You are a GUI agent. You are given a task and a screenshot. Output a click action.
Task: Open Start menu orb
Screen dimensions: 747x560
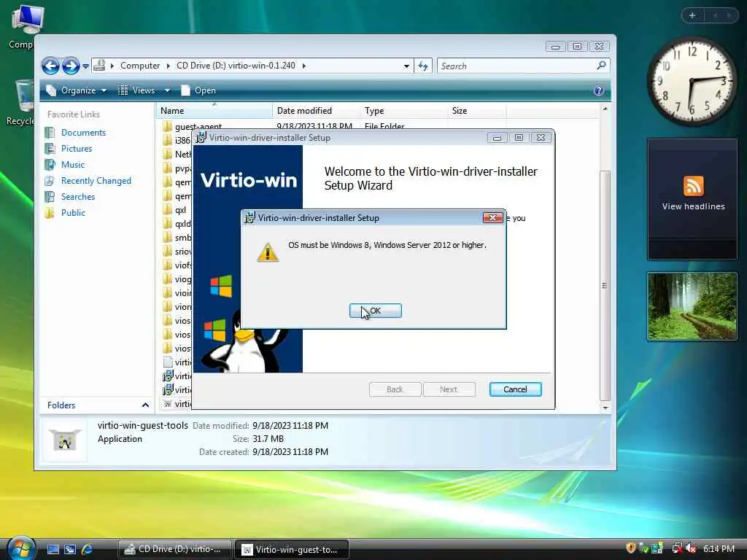pos(20,548)
